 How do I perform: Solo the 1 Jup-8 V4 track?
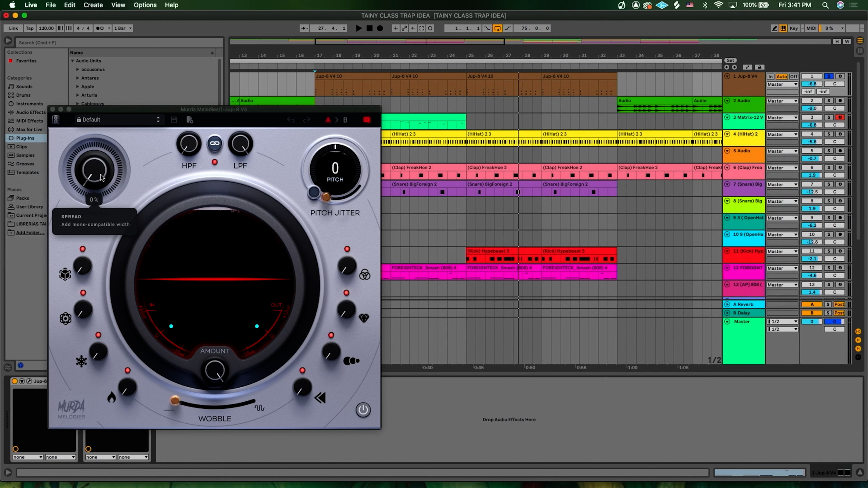pyautogui.click(x=829, y=76)
